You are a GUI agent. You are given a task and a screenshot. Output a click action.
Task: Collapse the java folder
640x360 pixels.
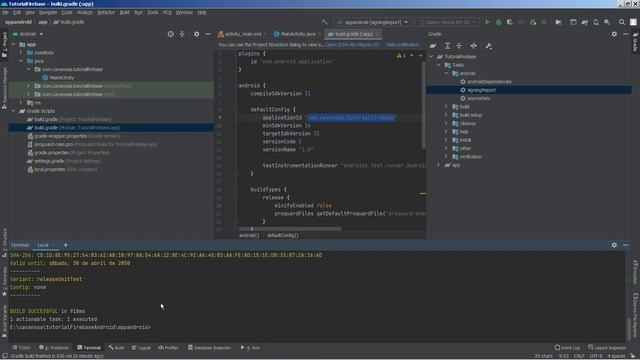(x=21, y=61)
